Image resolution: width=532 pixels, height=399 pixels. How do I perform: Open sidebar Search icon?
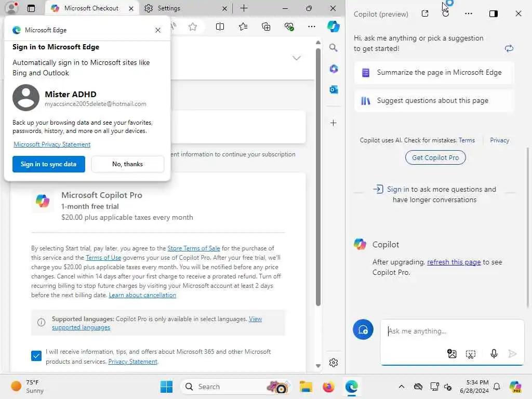[334, 48]
